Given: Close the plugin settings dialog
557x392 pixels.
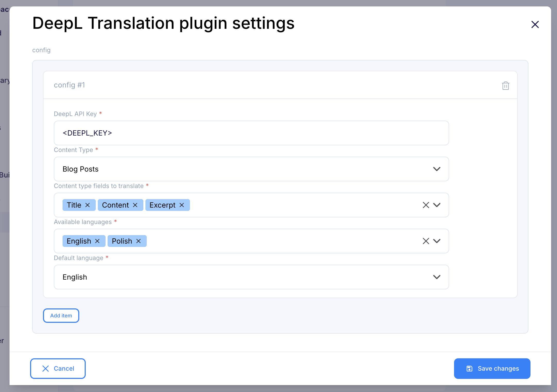Looking at the screenshot, I should [535, 24].
